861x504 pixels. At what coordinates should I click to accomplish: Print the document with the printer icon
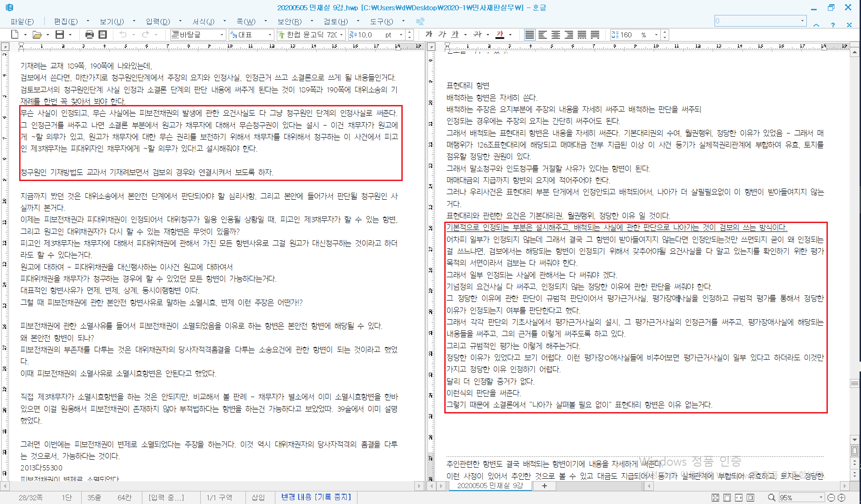coord(90,35)
